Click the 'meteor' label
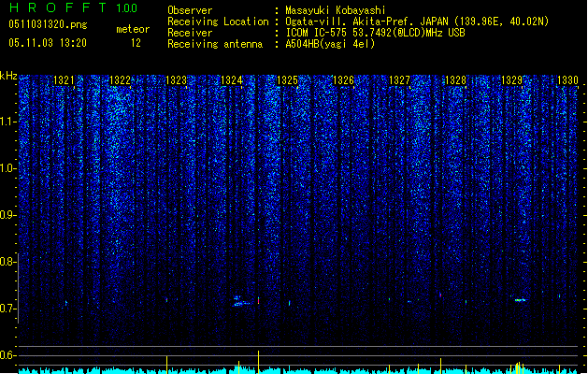 (133, 29)
